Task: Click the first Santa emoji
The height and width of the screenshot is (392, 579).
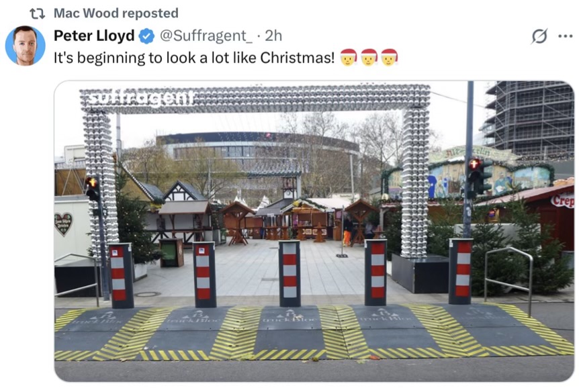Action: [x=349, y=57]
